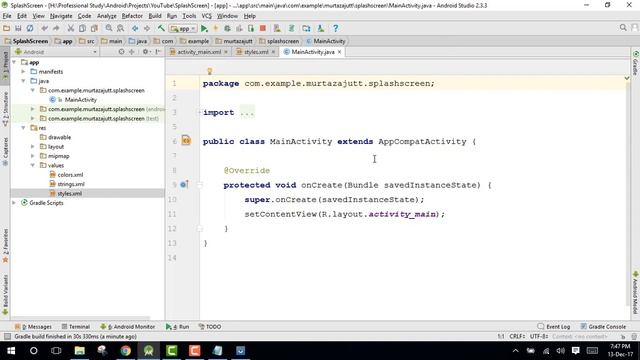Click the Undo arrow icon
The image size is (640, 360).
coord(44,28)
